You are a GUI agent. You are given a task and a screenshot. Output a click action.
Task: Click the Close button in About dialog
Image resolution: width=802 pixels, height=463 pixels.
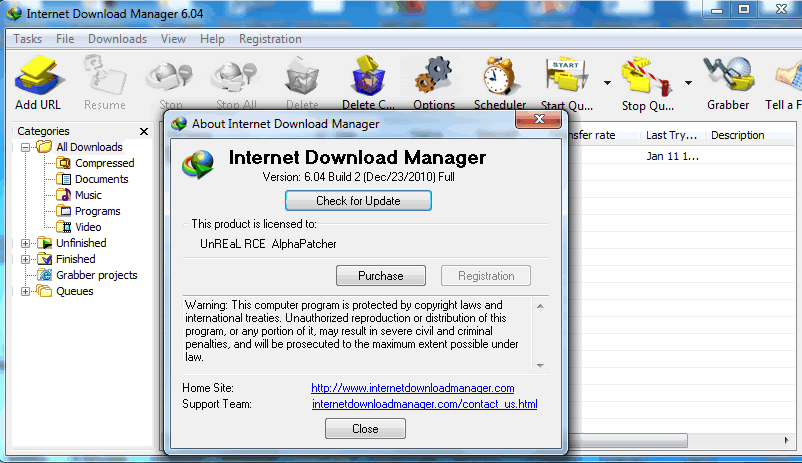(x=365, y=429)
